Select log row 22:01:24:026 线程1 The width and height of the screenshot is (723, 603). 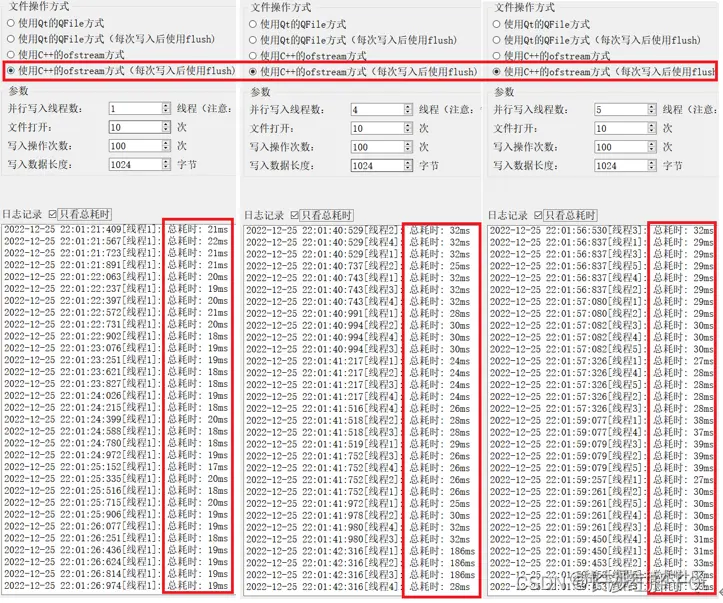pos(116,396)
